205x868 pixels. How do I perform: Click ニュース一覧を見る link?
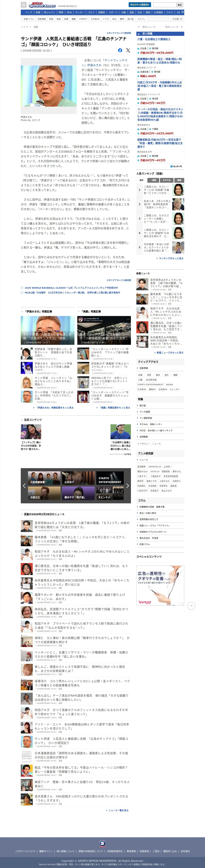coord(118,810)
